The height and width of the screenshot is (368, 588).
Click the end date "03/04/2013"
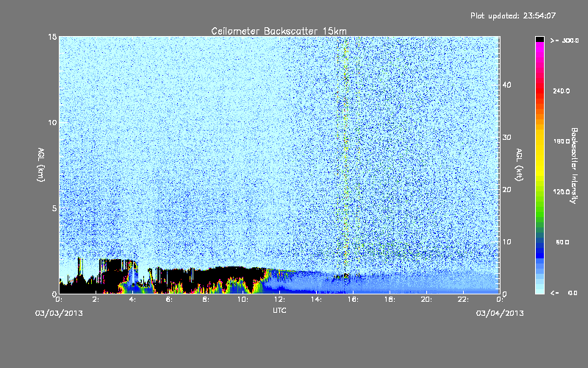tap(500, 314)
